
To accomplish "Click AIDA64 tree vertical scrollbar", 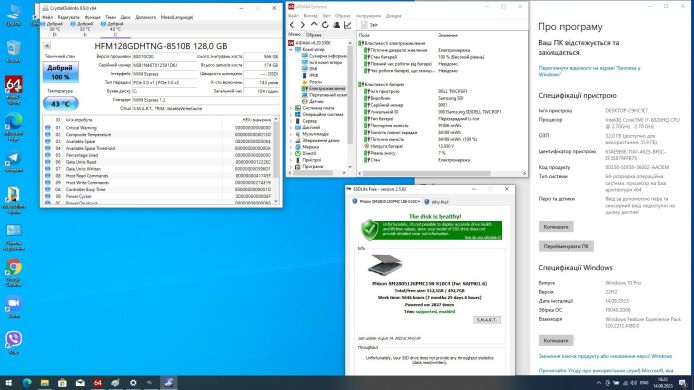I will point(350,104).
